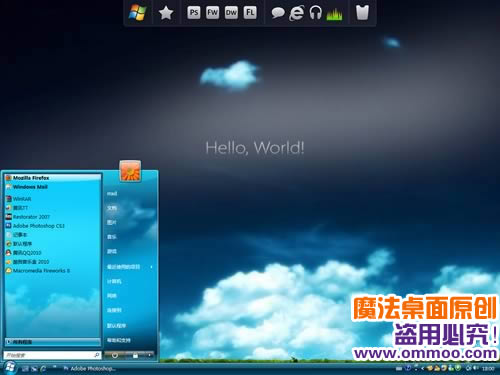Viewport: 500px width, 375px height.
Task: Launch 腾讯QQ2010 from the Start menu
Action: 53,253
